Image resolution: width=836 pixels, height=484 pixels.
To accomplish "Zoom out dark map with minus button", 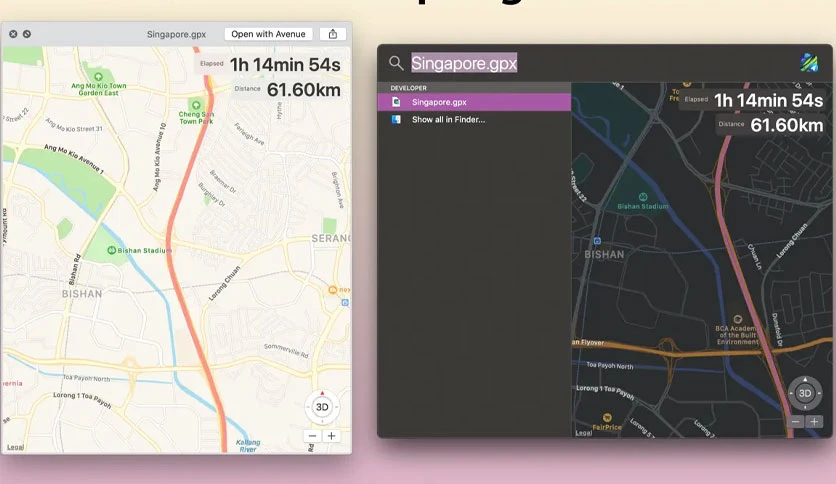I will 795,422.
